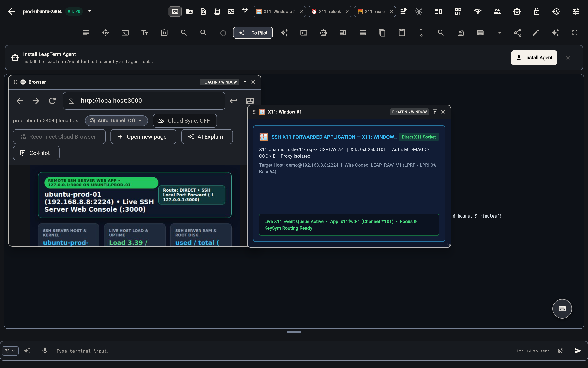Click the resize handle of X11 Window #1

click(448, 245)
